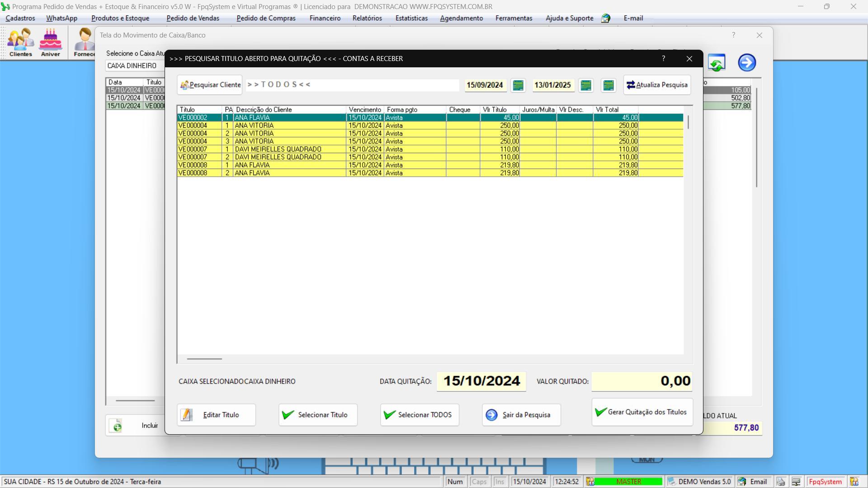Click the Relatórios menu item
The width and height of the screenshot is (868, 488).
367,18
